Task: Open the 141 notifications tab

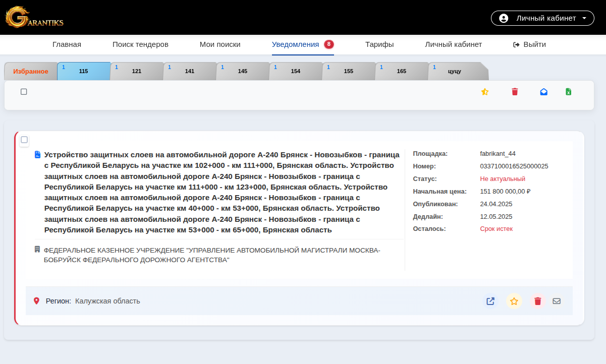Action: [190, 71]
